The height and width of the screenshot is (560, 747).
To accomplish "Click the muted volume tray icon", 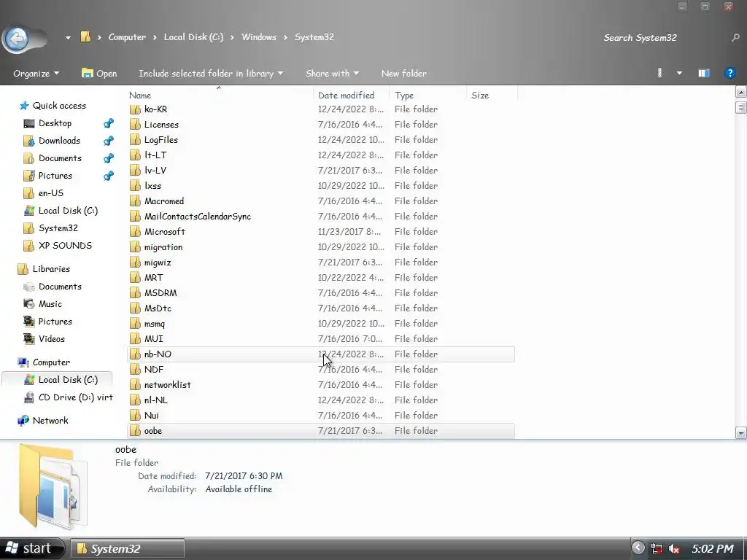I will tap(673, 549).
